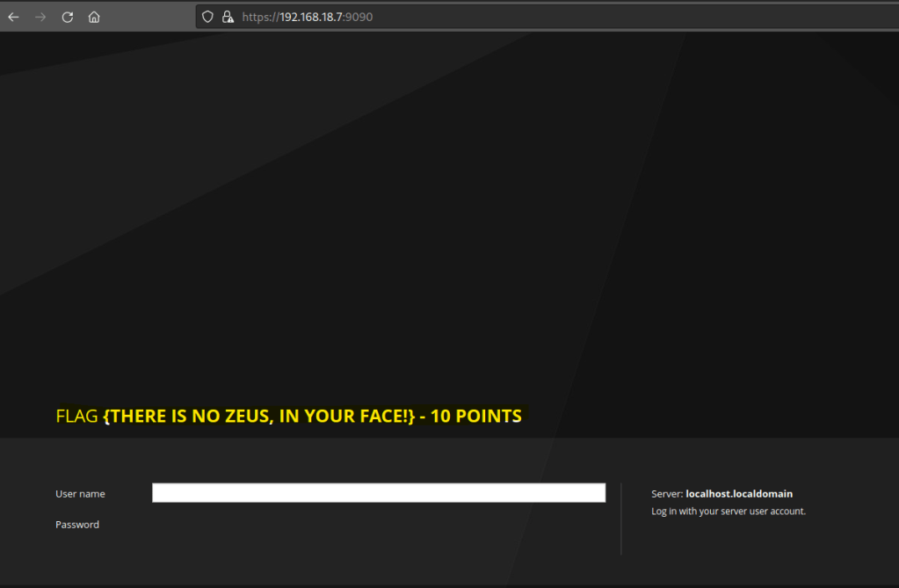The height and width of the screenshot is (588, 899).
Task: Open the browser home page
Action: pos(94,17)
